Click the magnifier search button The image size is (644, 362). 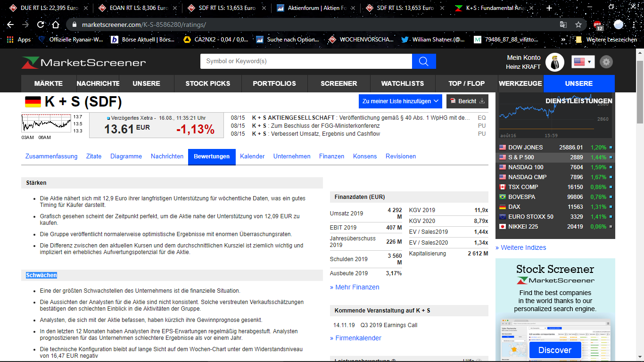[x=424, y=61]
